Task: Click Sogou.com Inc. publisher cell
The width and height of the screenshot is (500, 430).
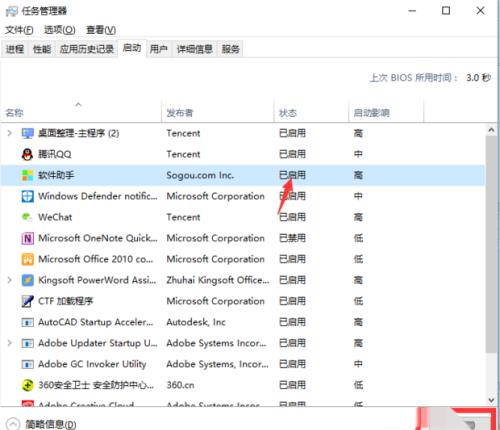Action: pyautogui.click(x=200, y=175)
